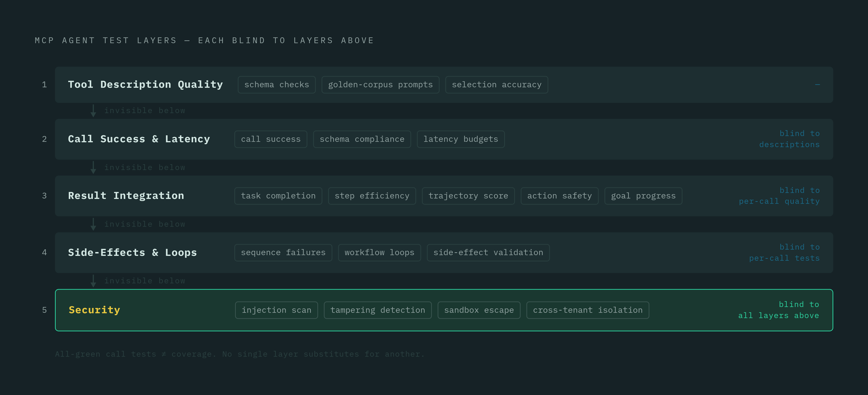Click the 'trajectory score' chip
Image resolution: width=868 pixels, height=395 pixels.
pyautogui.click(x=468, y=196)
